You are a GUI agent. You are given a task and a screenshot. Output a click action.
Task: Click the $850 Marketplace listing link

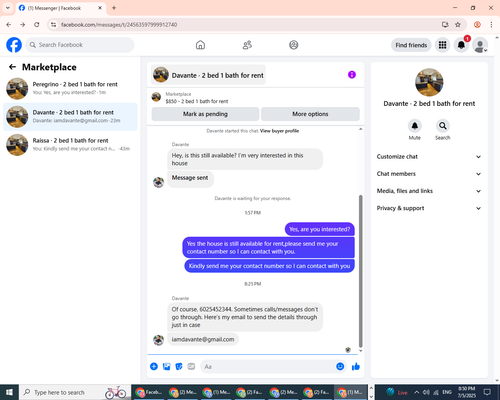tap(197, 101)
